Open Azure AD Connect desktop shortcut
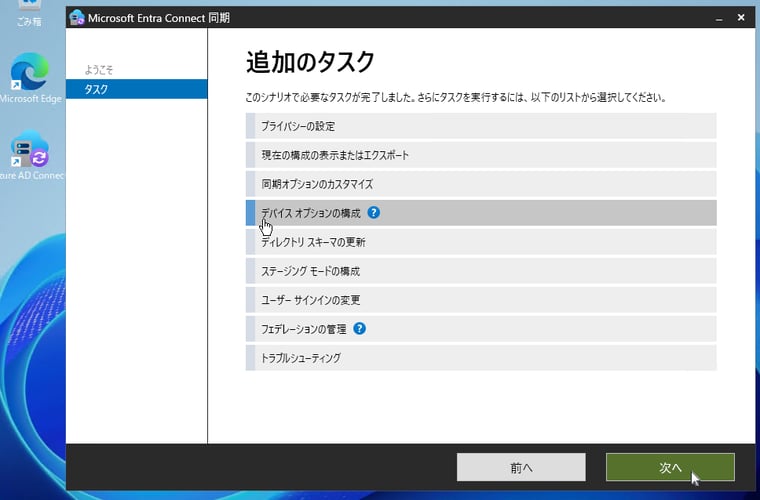 coord(31,155)
